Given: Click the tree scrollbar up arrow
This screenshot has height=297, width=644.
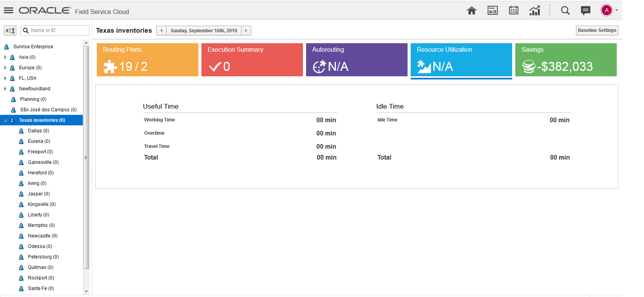Looking at the screenshot, I should pyautogui.click(x=86, y=42).
